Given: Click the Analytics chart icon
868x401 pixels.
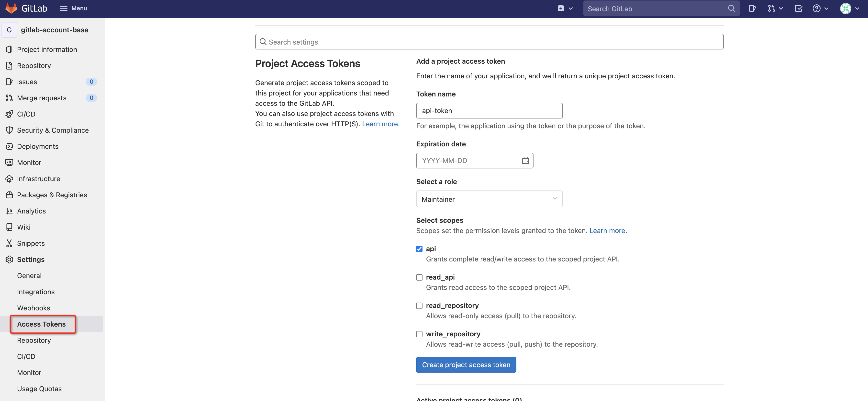Looking at the screenshot, I should tap(10, 211).
